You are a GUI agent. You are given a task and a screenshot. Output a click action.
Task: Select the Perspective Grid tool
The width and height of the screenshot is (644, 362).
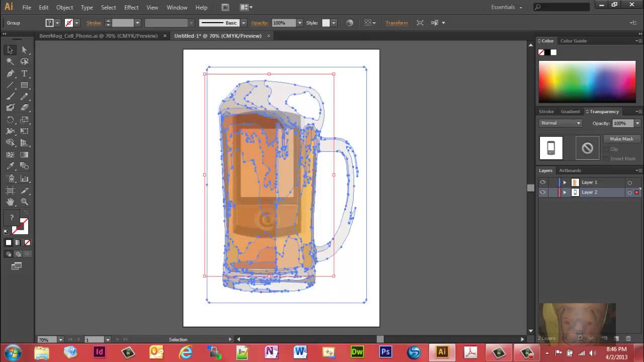point(24,143)
